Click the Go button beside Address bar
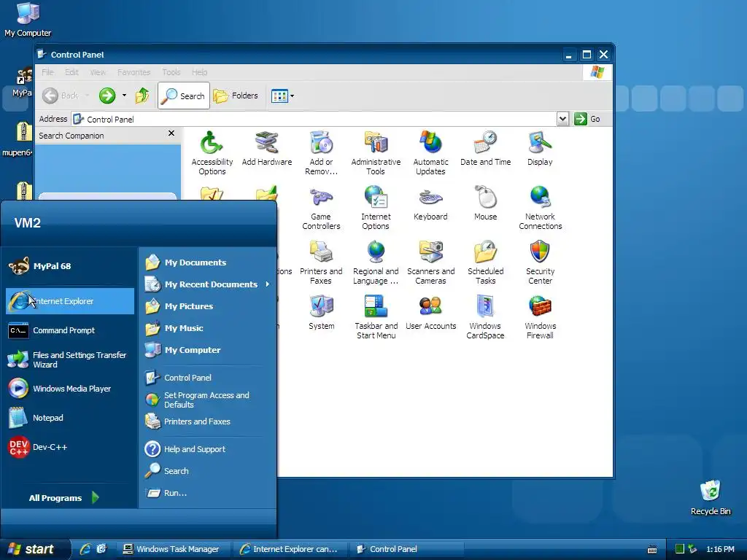 click(x=587, y=119)
